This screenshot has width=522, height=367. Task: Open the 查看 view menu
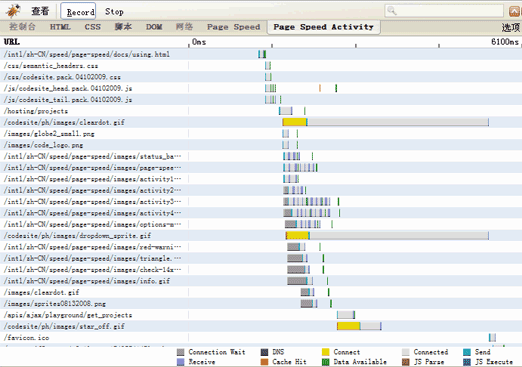pyautogui.click(x=40, y=11)
